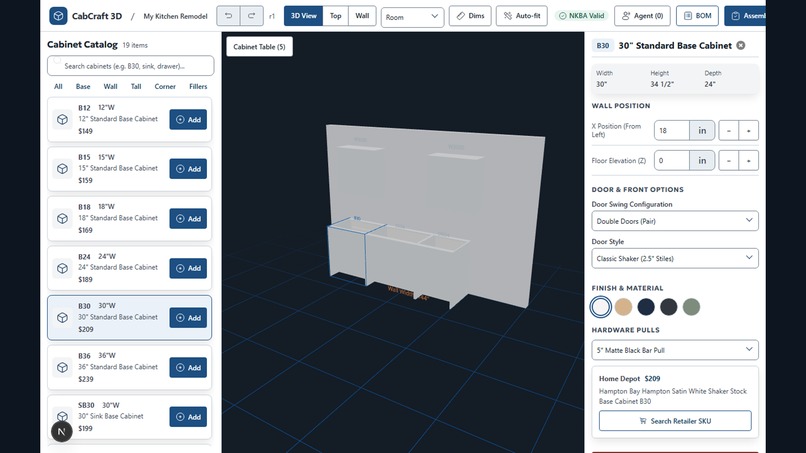Increase X Position with plus button
Viewport: 806px width, 453px height.
[748, 131]
